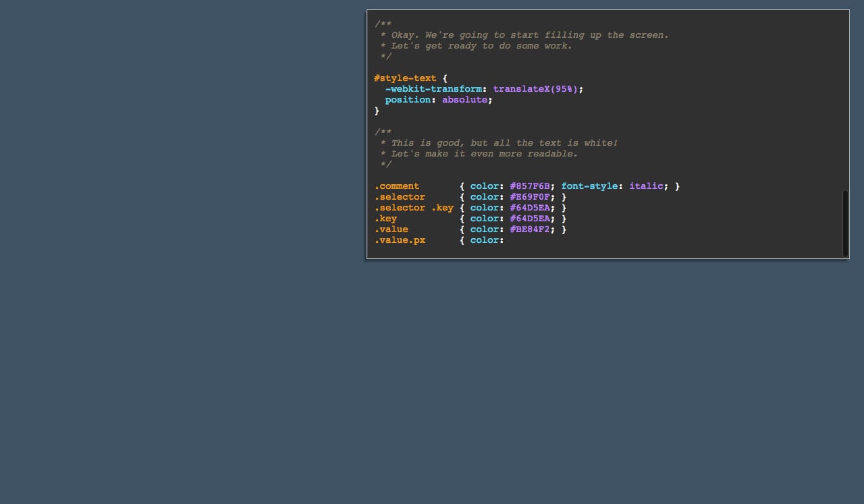
Task: Select the .selector .key rule
Action: 413,207
